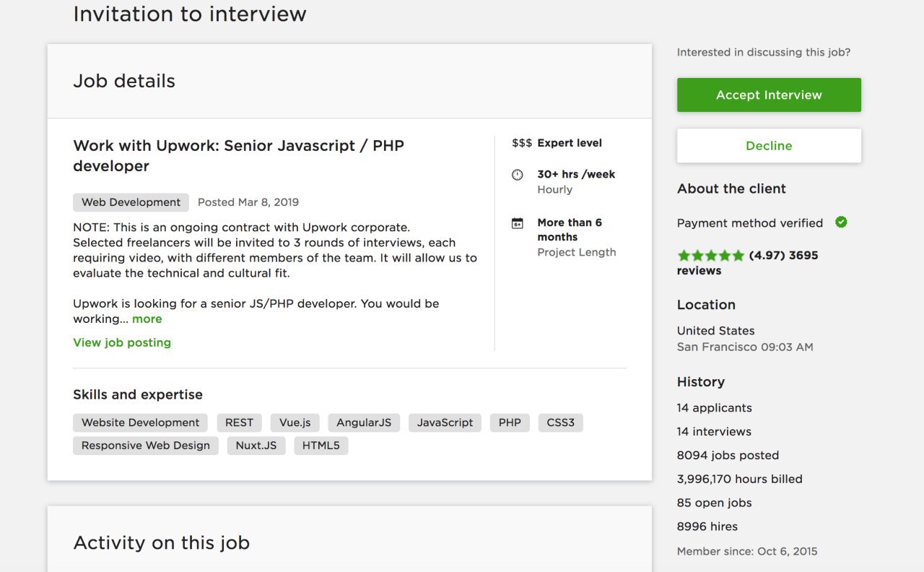The image size is (924, 572).
Task: Click the HTML5 skill tag
Action: click(321, 446)
